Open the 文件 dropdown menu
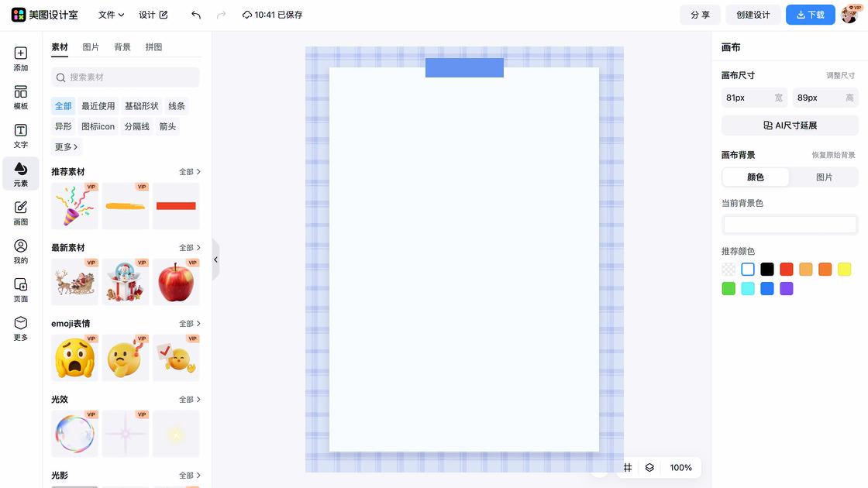Viewport: 868px width, 488px height. [x=111, y=15]
